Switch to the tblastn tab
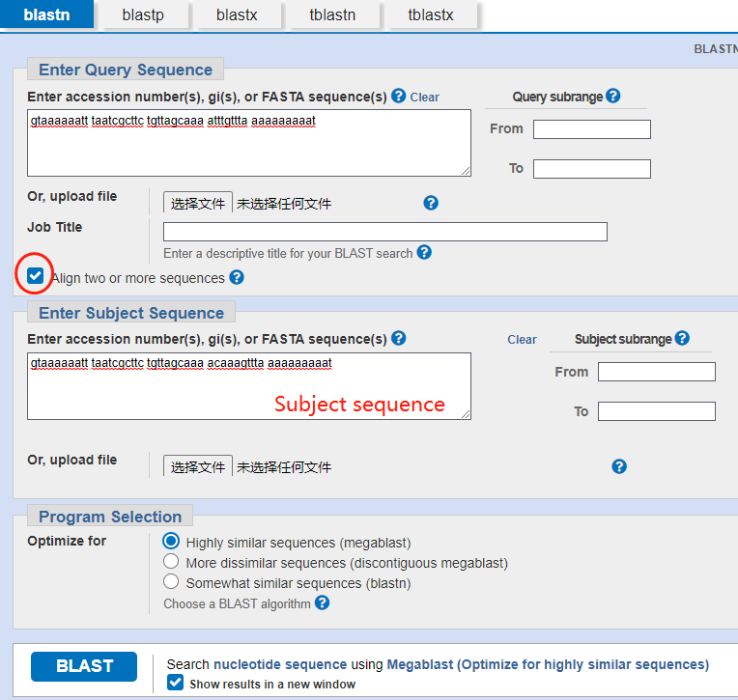 point(332,14)
